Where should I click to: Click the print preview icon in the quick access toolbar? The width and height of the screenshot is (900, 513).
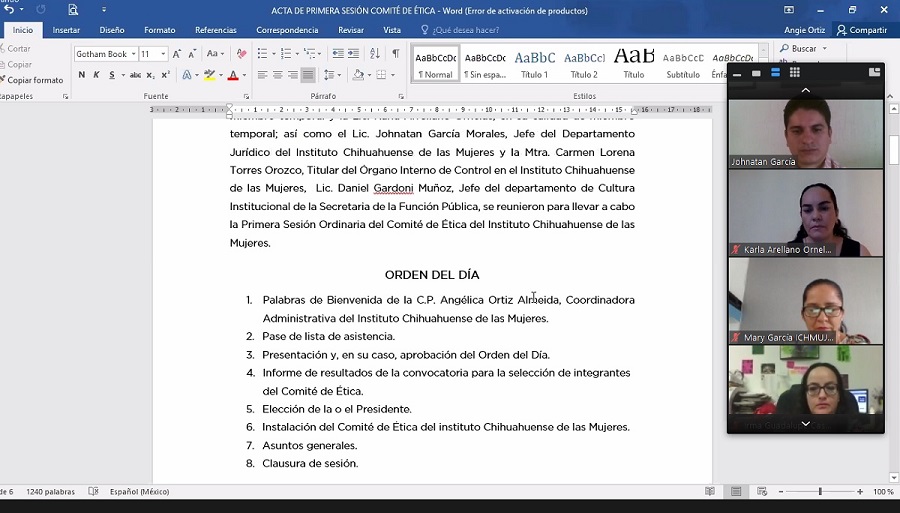click(x=72, y=10)
